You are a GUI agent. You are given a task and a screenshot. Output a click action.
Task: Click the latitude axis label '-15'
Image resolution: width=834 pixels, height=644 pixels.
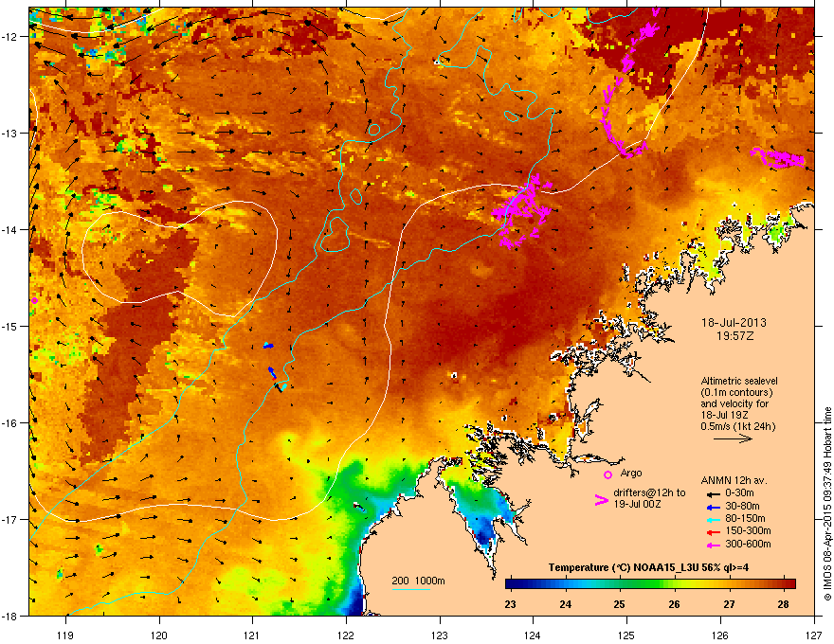pyautogui.click(x=9, y=326)
